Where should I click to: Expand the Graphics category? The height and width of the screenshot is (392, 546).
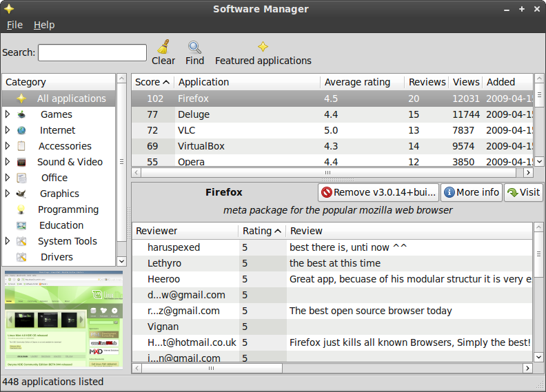tap(8, 193)
